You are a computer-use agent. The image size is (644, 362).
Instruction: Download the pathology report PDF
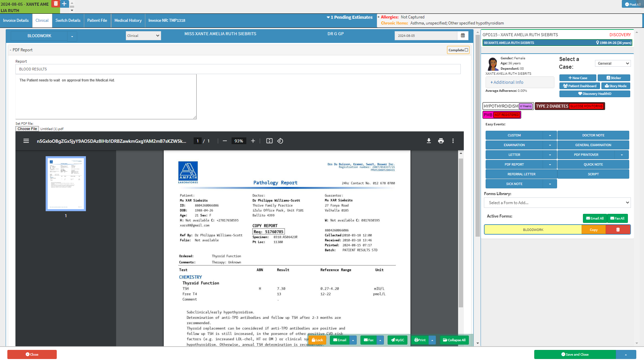tap(429, 141)
